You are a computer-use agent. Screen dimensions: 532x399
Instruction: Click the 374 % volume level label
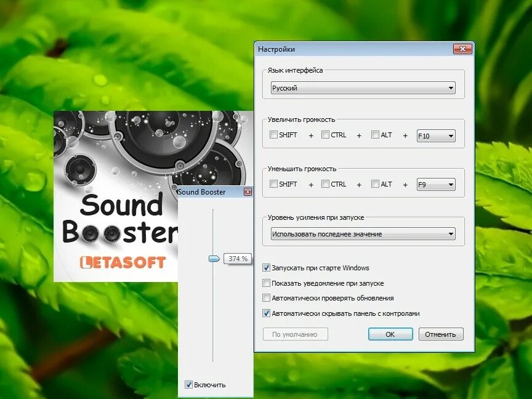pyautogui.click(x=238, y=259)
